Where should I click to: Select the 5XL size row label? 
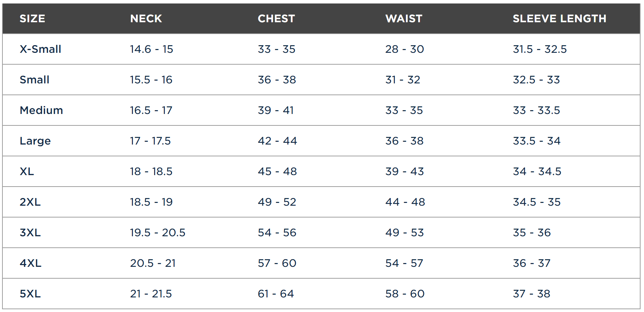(x=30, y=294)
